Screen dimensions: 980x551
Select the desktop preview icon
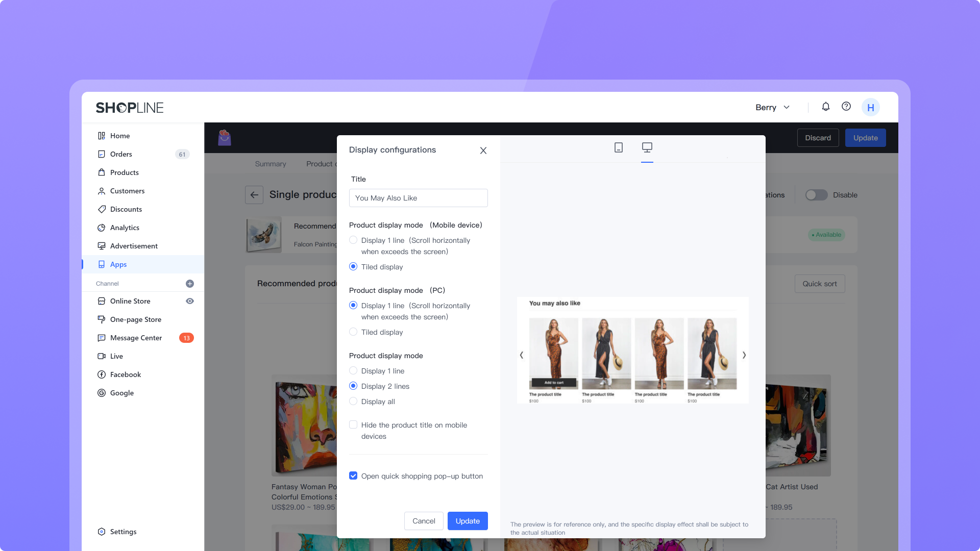pyautogui.click(x=647, y=147)
